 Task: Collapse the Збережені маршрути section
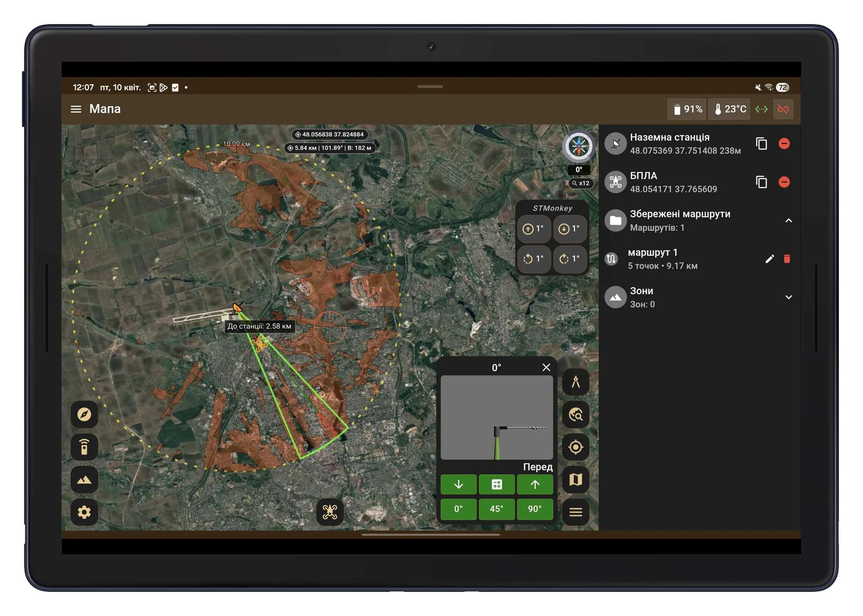tap(788, 220)
